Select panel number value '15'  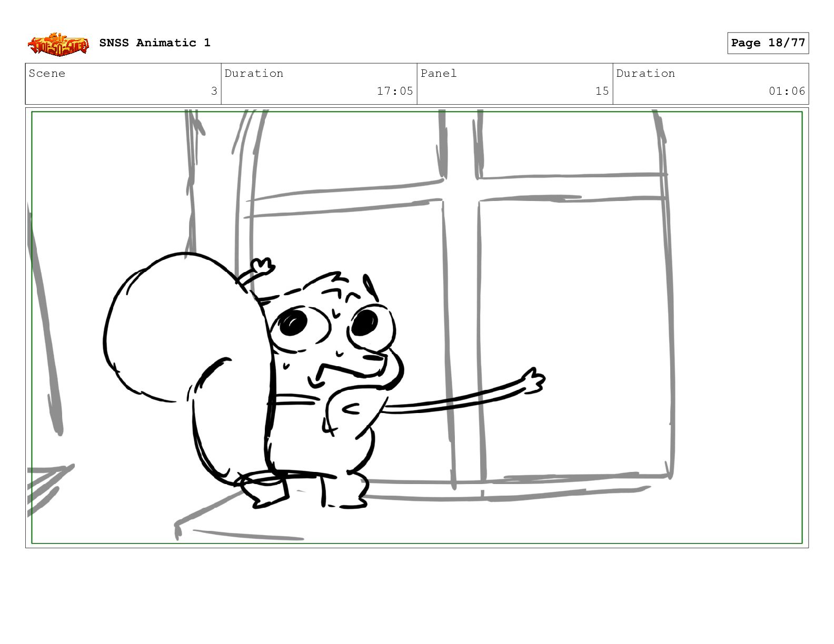(602, 91)
